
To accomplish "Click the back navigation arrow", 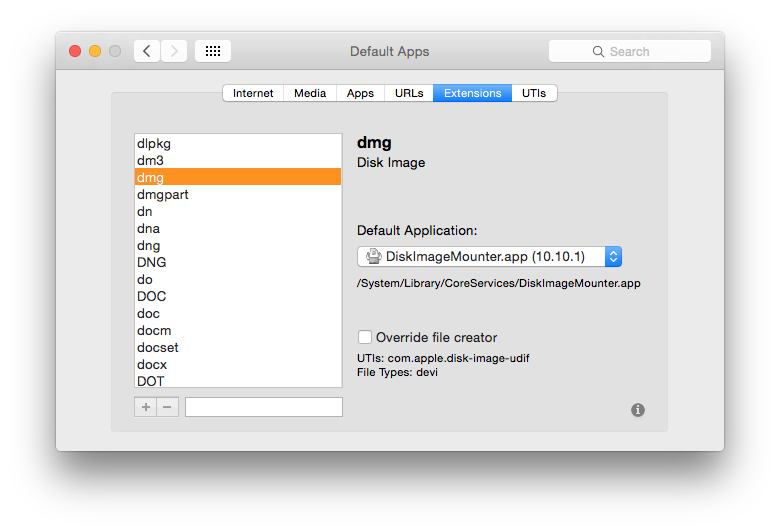I will [147, 51].
